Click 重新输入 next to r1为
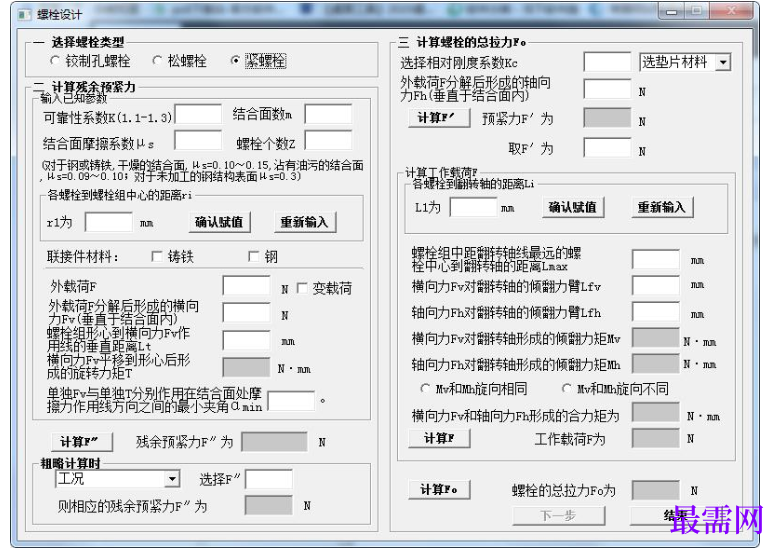Viewport: 782px width, 551px height. pos(305,222)
